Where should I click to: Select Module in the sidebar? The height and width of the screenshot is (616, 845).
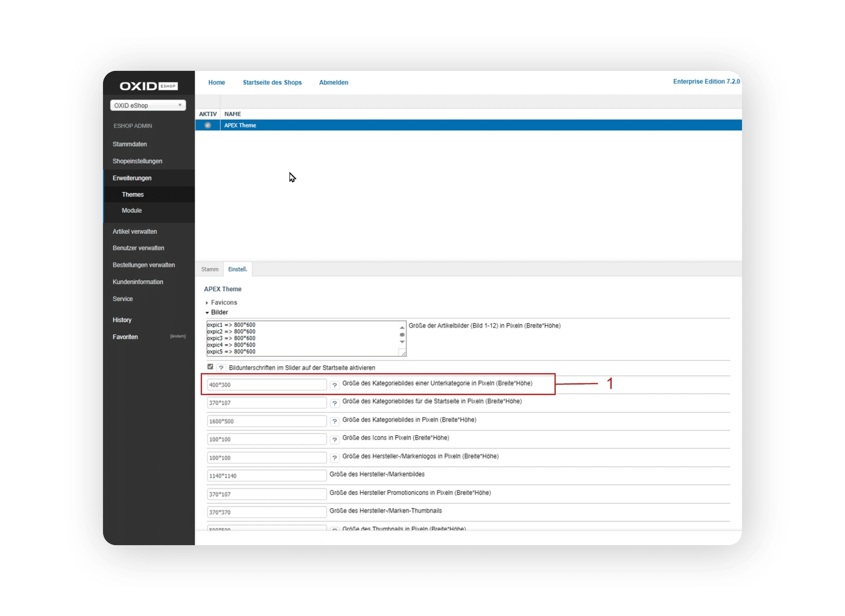click(x=132, y=211)
